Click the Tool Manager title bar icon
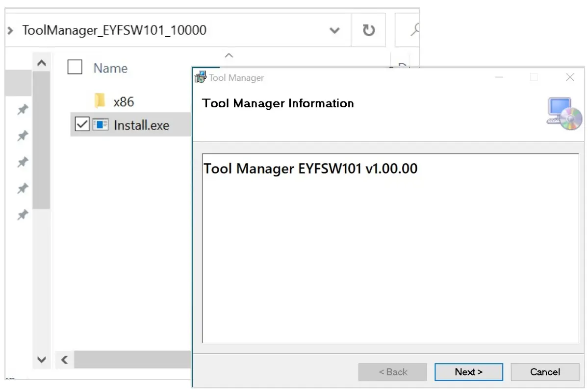The height and width of the screenshot is (390, 588). [200, 77]
